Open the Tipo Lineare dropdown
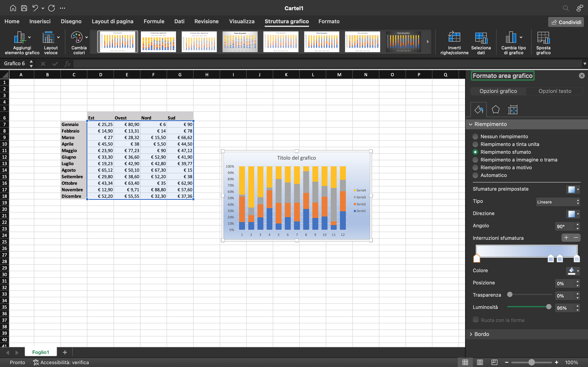The width and height of the screenshot is (588, 367). (x=557, y=202)
